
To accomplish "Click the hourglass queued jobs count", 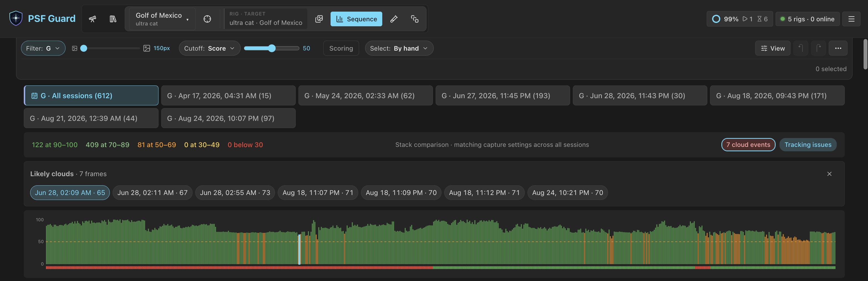I will click(762, 19).
